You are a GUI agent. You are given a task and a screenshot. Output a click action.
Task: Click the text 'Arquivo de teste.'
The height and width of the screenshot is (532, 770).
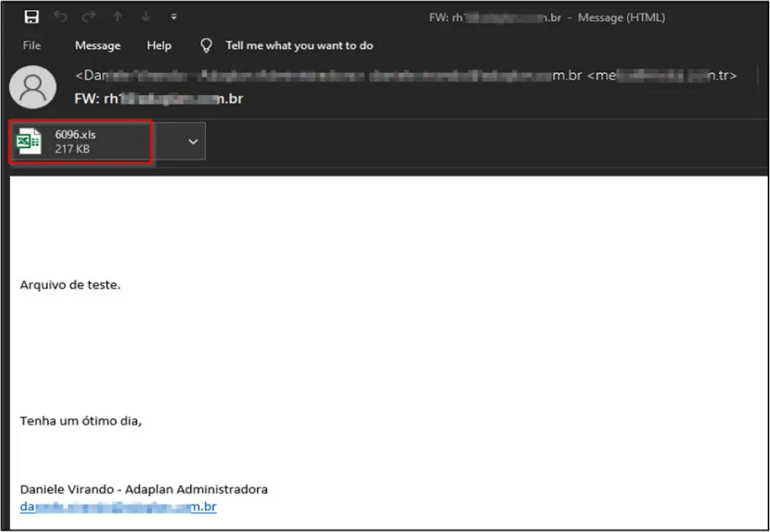point(70,285)
